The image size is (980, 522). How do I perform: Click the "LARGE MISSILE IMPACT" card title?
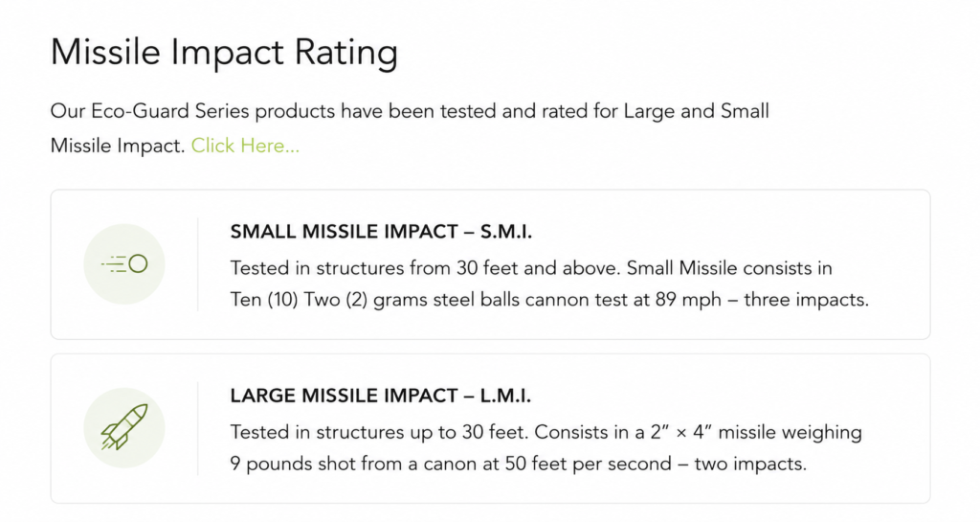345,396
